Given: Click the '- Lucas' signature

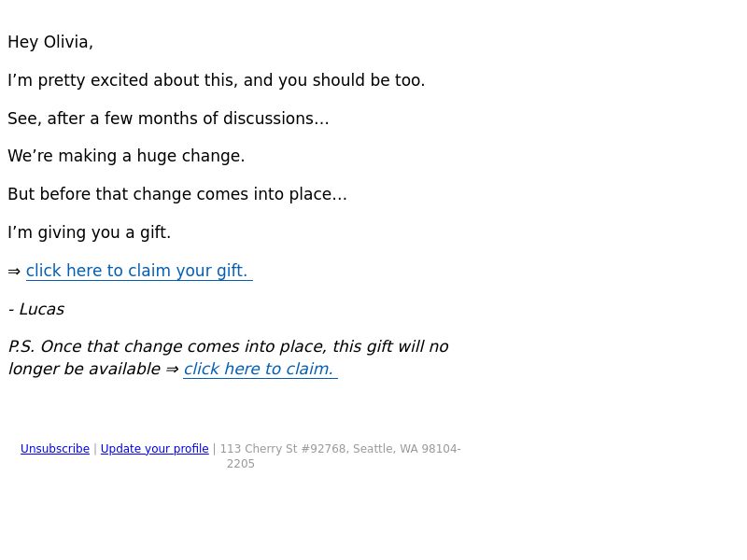Looking at the screenshot, I should (36, 309).
